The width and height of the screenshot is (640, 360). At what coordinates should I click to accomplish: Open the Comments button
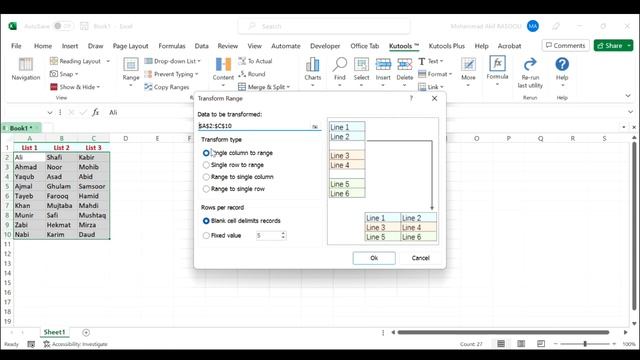(x=565, y=45)
